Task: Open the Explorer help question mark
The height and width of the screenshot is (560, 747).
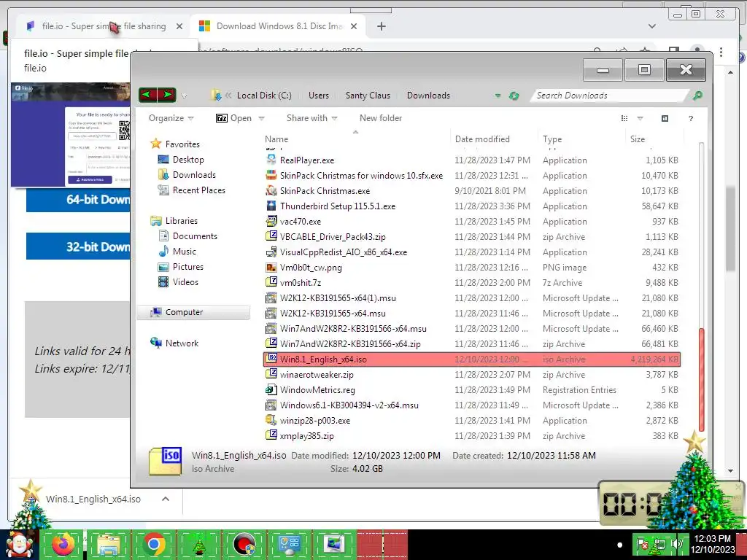Action: 691,119
